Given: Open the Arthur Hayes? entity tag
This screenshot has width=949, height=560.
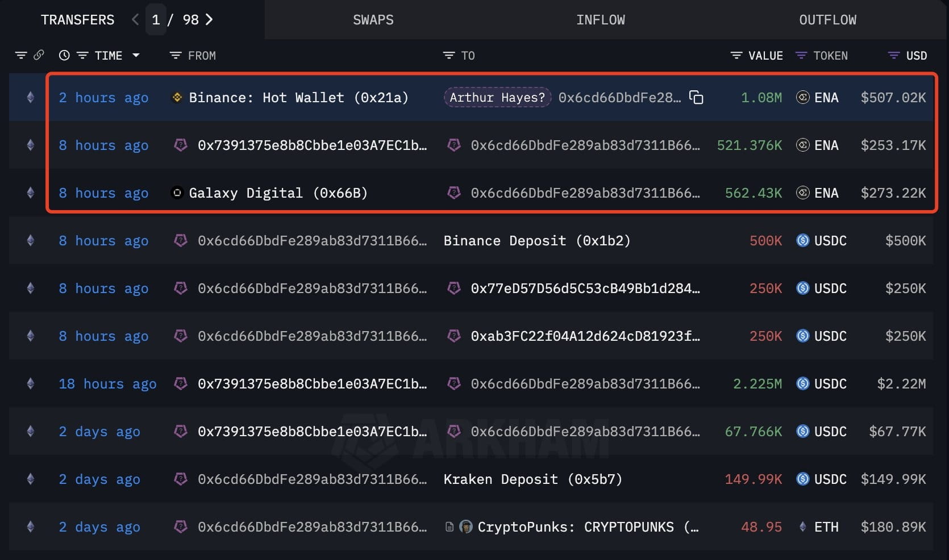Looking at the screenshot, I should click(x=497, y=98).
